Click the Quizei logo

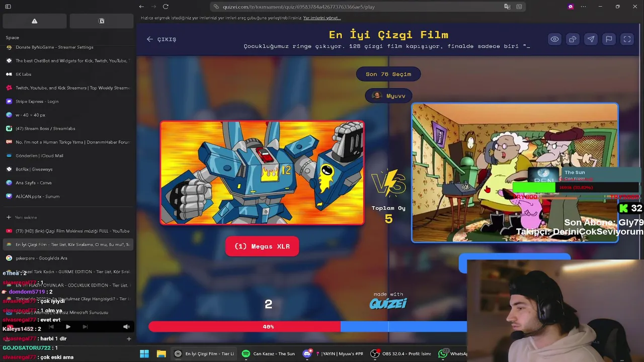pyautogui.click(x=388, y=303)
